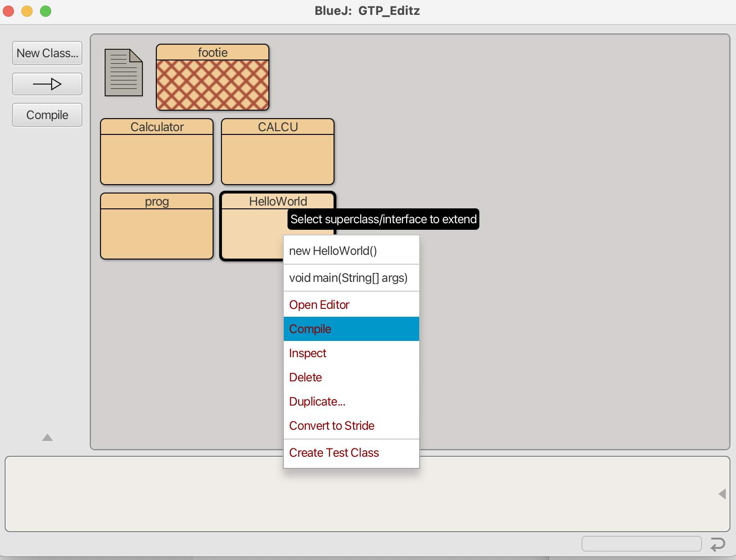Image resolution: width=736 pixels, height=560 pixels.
Task: Select the inheritance arrow tool
Action: point(47,84)
